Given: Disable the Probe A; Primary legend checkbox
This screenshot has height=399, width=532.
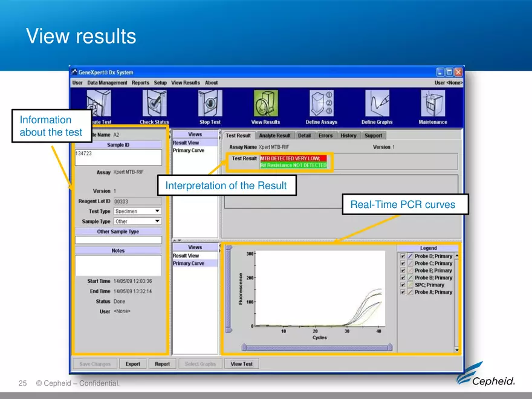Looking at the screenshot, I should tap(403, 292).
